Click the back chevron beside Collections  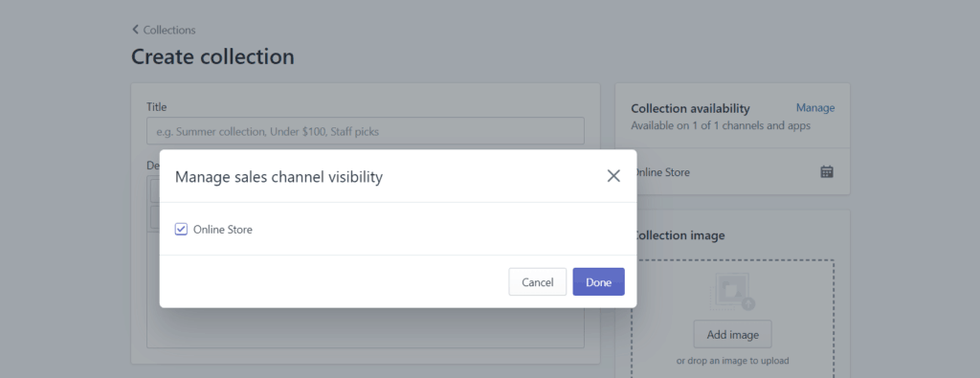point(135,30)
